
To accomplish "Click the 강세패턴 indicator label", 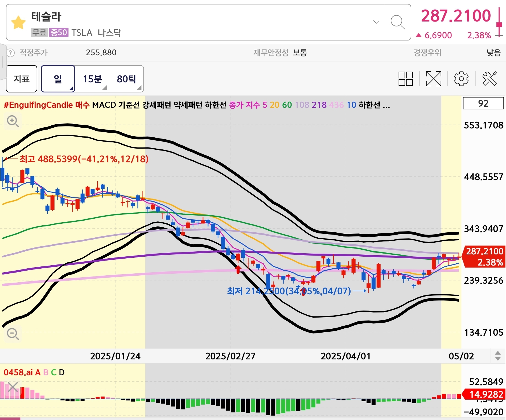I will coord(157,105).
